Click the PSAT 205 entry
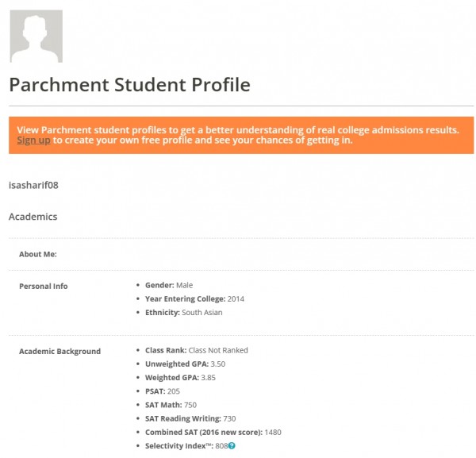This screenshot has width=476, height=458. coord(163,391)
